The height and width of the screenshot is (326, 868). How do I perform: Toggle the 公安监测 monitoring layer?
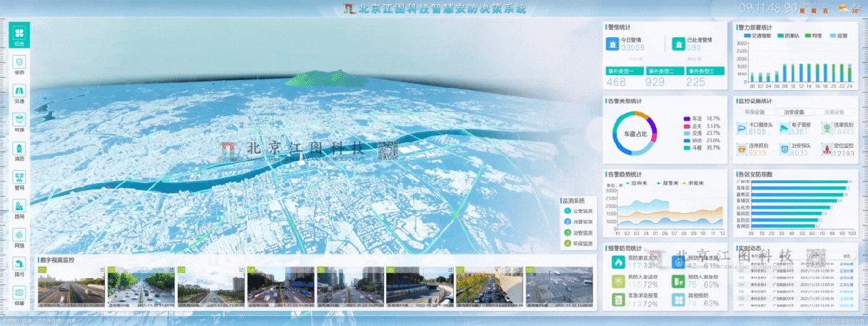[577, 211]
